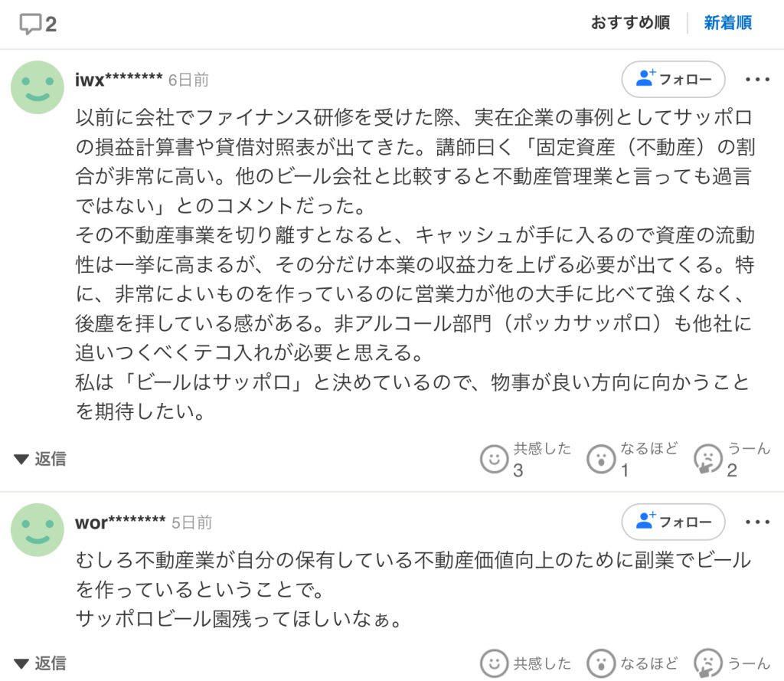The image size is (784, 681).
Task: Click the comment count speech bubble icon
Action: (31, 24)
